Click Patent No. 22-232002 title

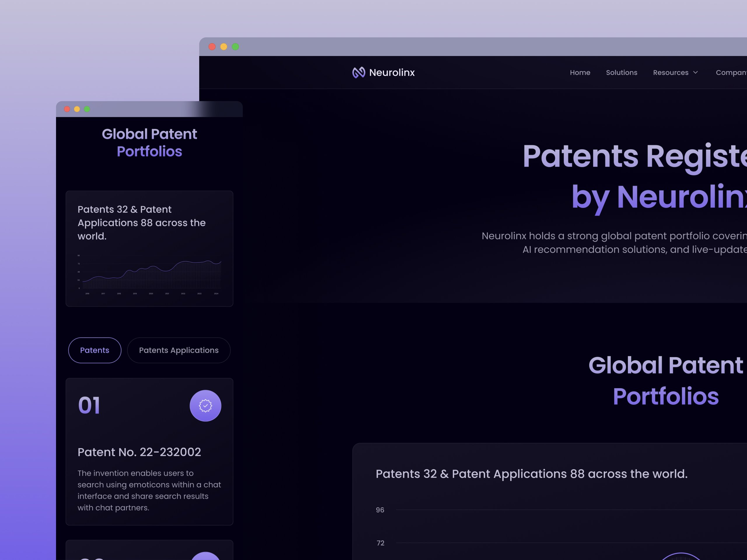pyautogui.click(x=139, y=452)
